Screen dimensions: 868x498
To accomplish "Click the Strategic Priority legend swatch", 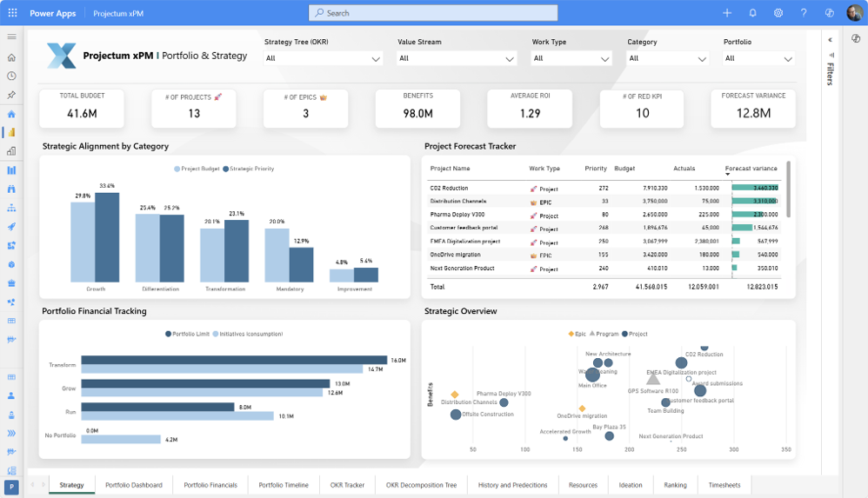I will (x=225, y=169).
